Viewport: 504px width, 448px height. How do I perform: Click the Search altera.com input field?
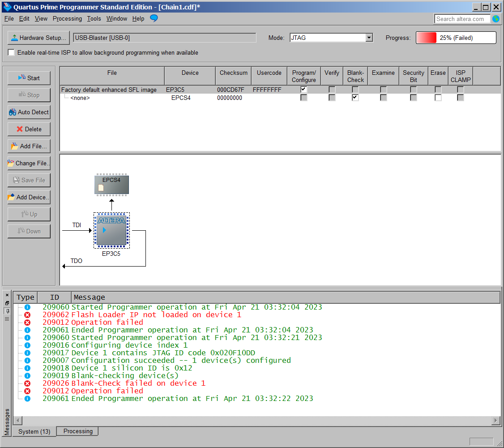pos(462,19)
